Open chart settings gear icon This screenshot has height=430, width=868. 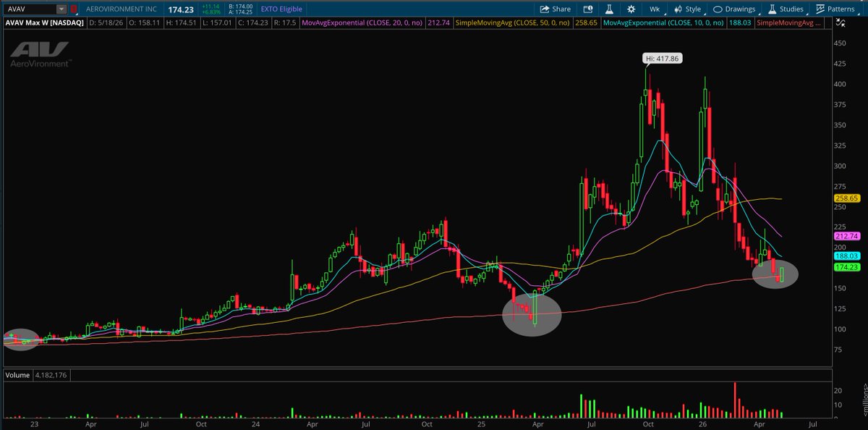pyautogui.click(x=631, y=9)
